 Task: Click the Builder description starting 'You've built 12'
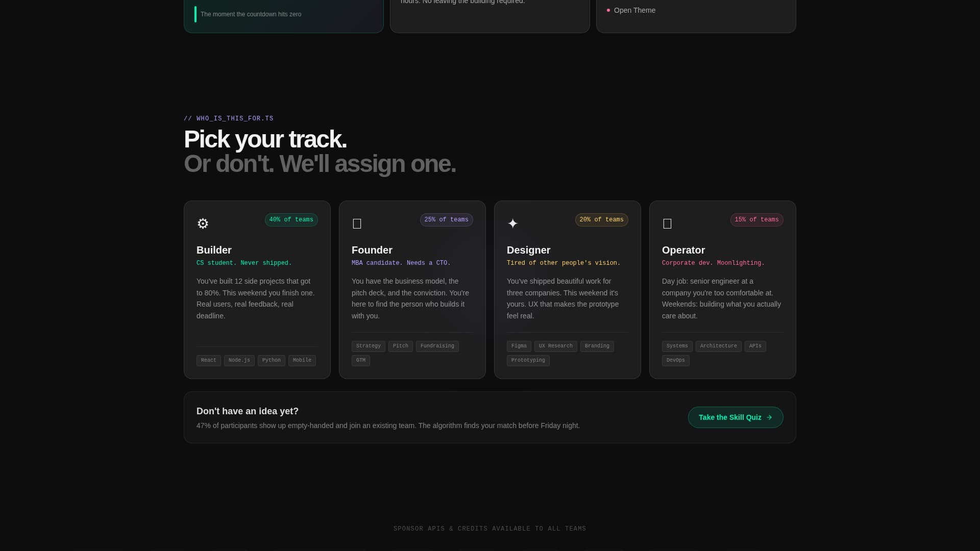pyautogui.click(x=257, y=298)
